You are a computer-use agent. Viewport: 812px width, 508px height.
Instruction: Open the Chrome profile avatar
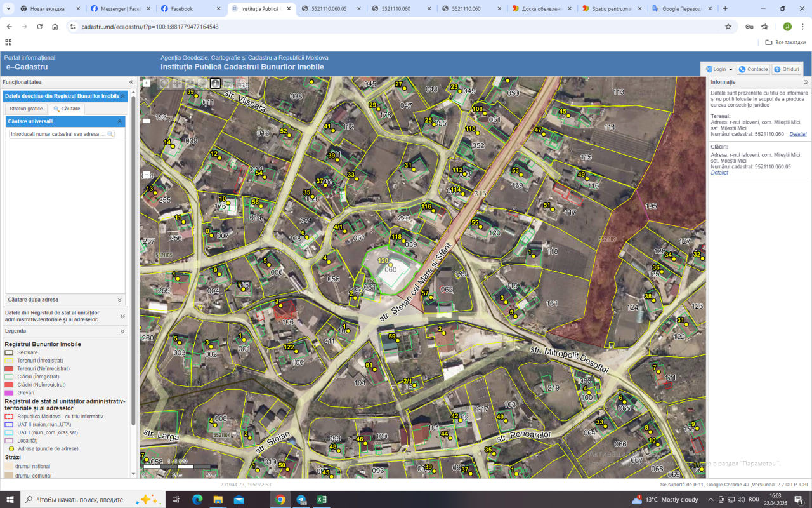pyautogui.click(x=787, y=27)
